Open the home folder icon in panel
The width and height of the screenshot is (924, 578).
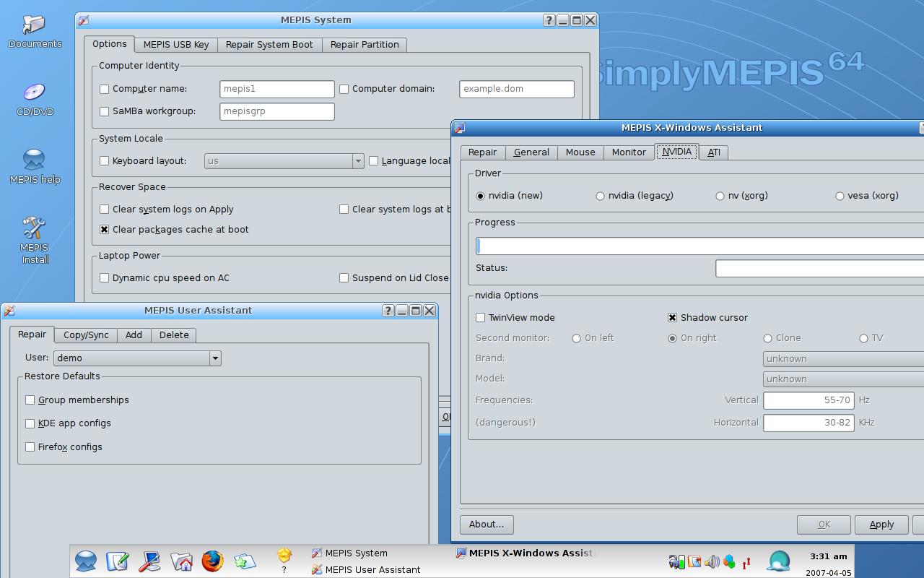[181, 561]
